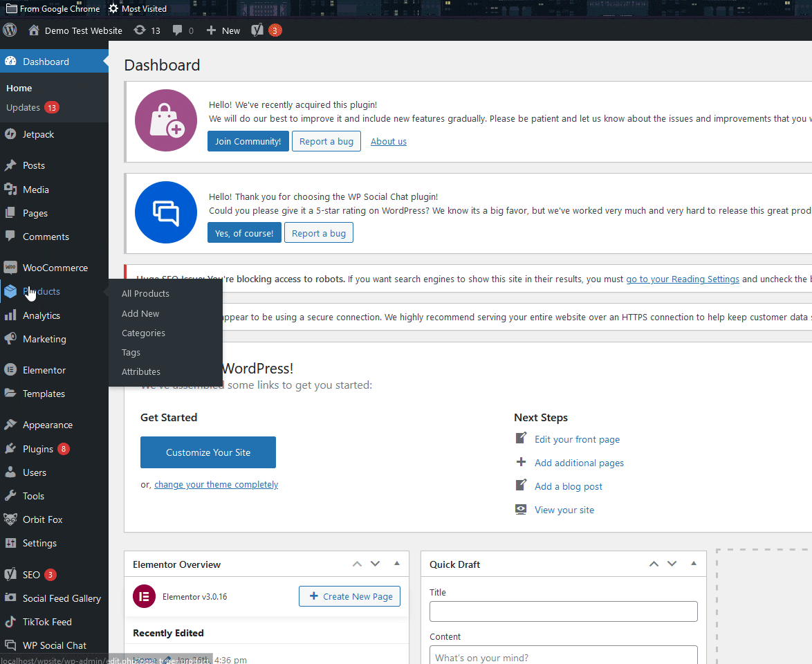Open the Plugins icon showing 8 updates
The width and height of the screenshot is (812, 664).
pos(10,448)
